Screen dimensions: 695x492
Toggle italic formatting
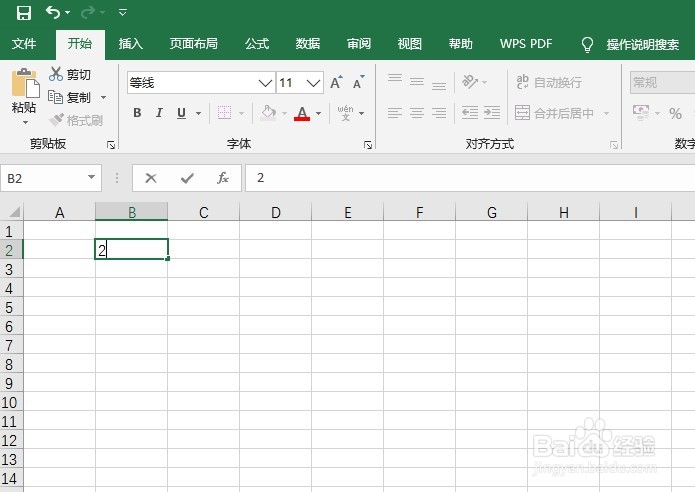click(159, 113)
